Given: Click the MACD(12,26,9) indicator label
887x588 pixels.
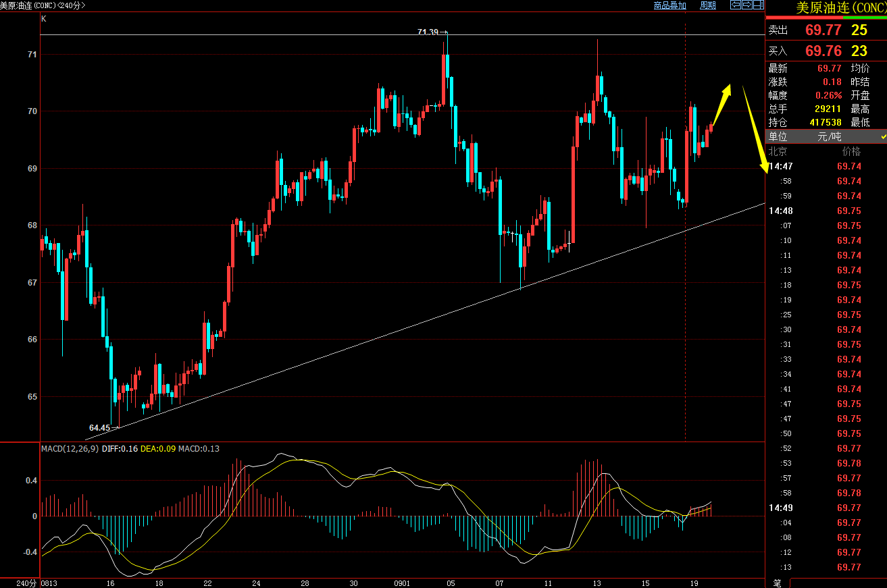Looking at the screenshot, I should [70, 448].
